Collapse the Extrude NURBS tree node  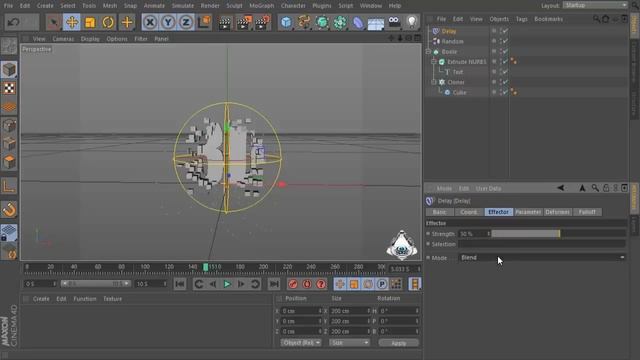tap(434, 62)
